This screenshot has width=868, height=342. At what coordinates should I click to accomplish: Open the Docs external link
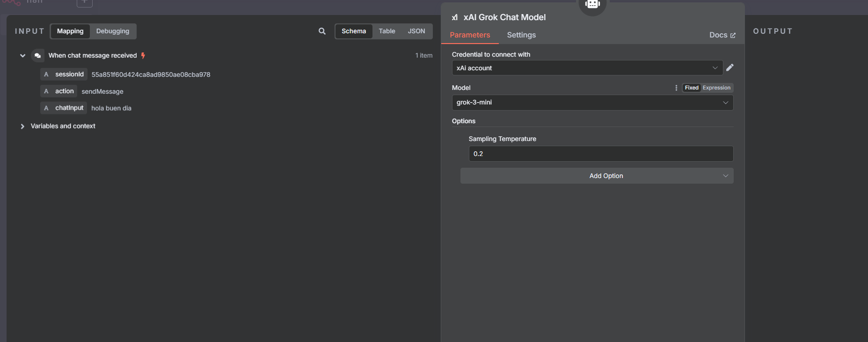(722, 35)
